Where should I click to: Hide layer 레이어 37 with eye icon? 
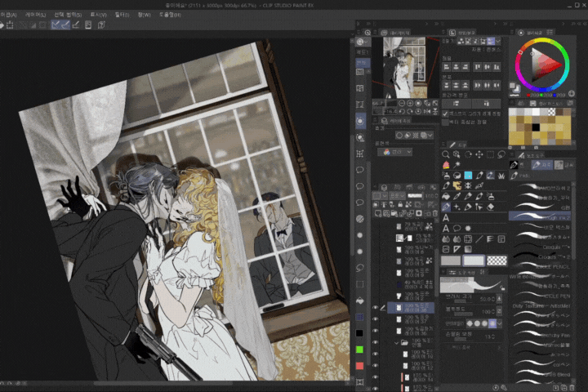coord(375,319)
